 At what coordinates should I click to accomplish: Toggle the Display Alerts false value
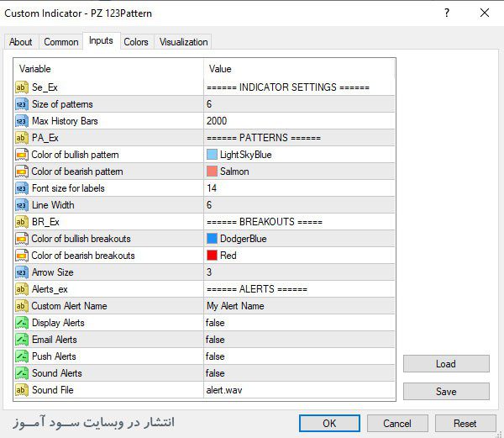pyautogui.click(x=215, y=323)
